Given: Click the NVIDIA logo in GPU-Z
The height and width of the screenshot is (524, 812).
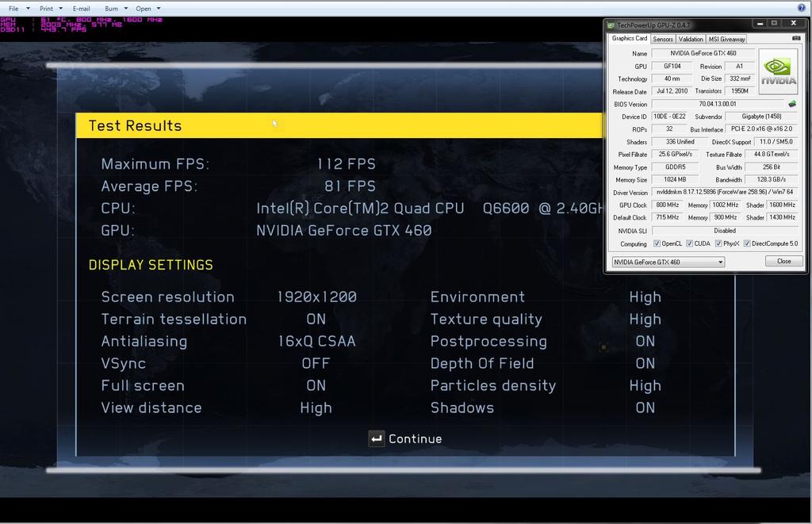Looking at the screenshot, I should coord(779,72).
